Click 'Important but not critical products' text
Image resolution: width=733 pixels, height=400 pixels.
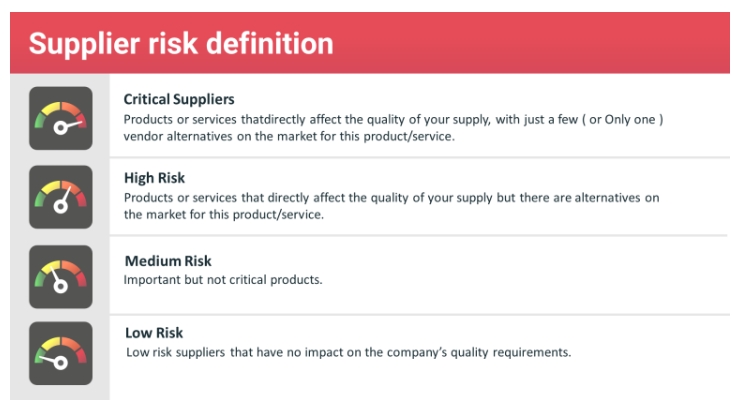click(x=223, y=279)
